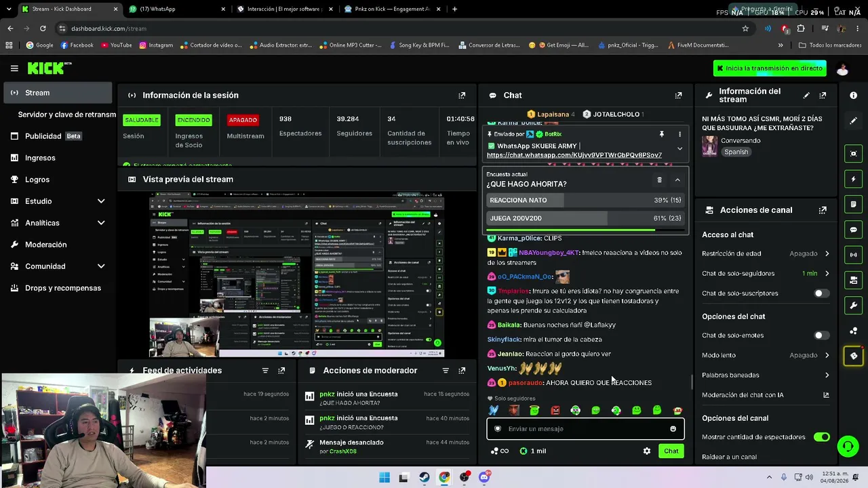Toggle the wrench stream info widget icon

[853, 306]
